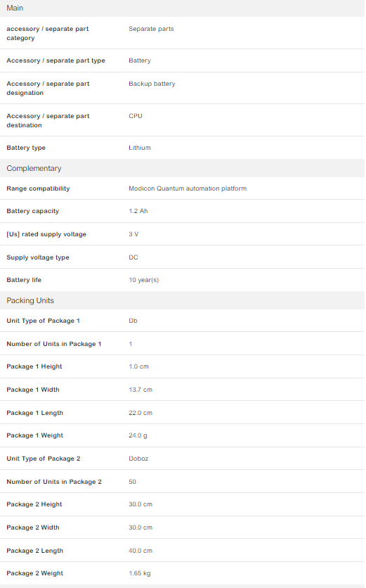Click the Doboz unit type value

pos(138,459)
